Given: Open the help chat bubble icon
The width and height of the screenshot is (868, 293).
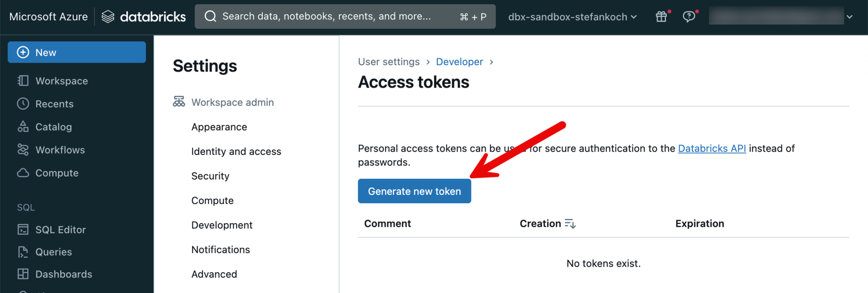Looking at the screenshot, I should coord(689,17).
